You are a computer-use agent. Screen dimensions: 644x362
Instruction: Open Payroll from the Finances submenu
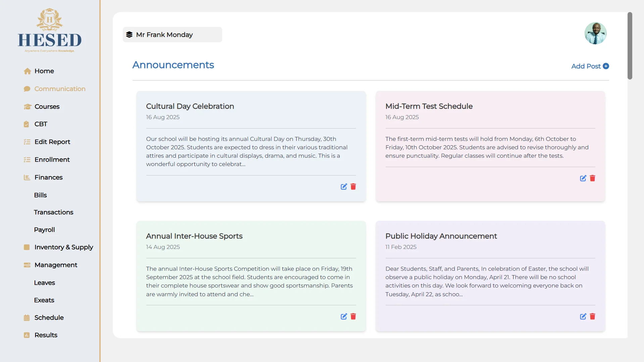coord(44,229)
